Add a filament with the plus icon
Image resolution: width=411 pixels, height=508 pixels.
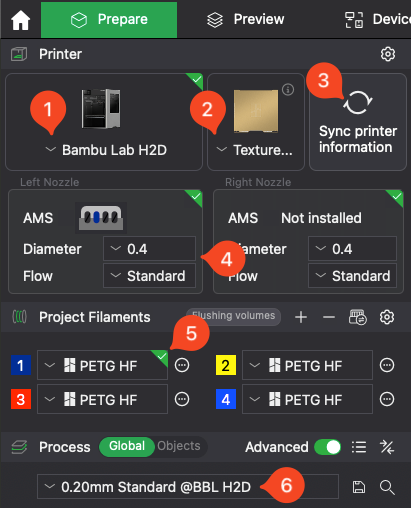tap(301, 317)
